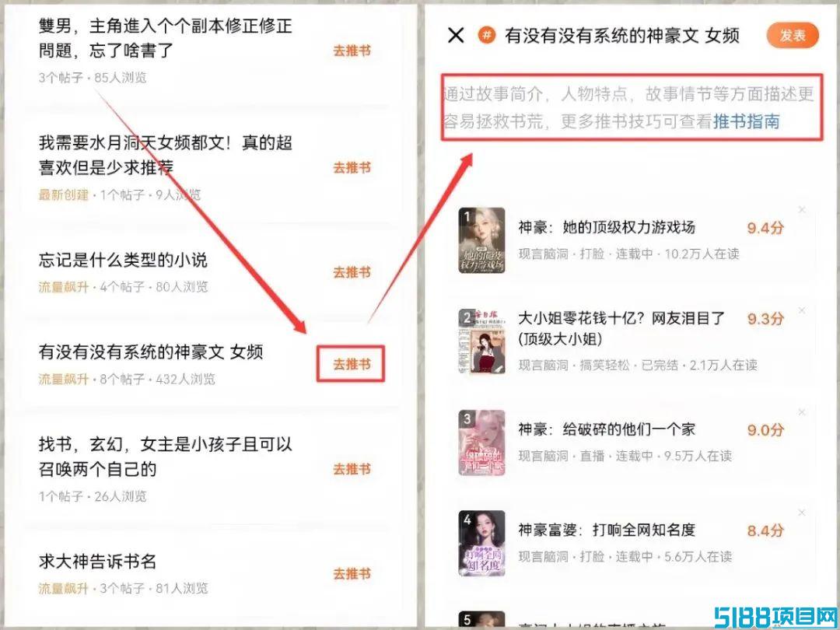Tap 去推书 next to 忘记是什么类型的小说
The height and width of the screenshot is (630, 840).
click(352, 272)
